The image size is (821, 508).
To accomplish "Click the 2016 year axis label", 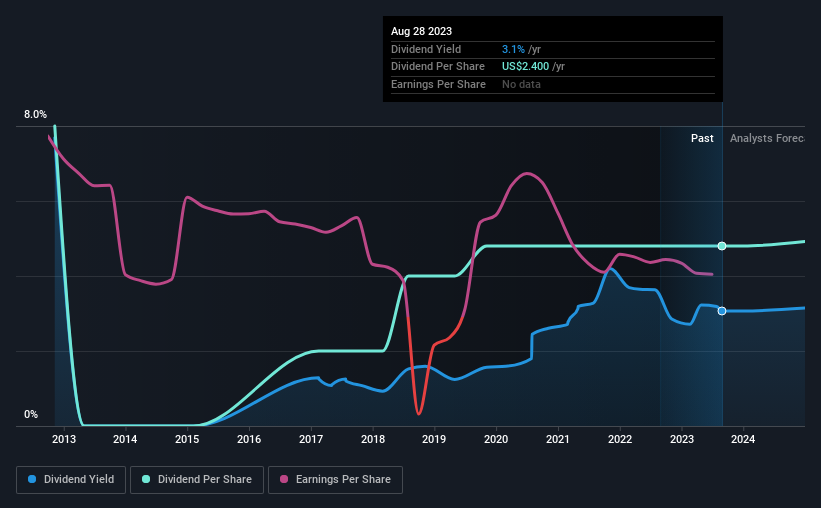I will [x=249, y=439].
